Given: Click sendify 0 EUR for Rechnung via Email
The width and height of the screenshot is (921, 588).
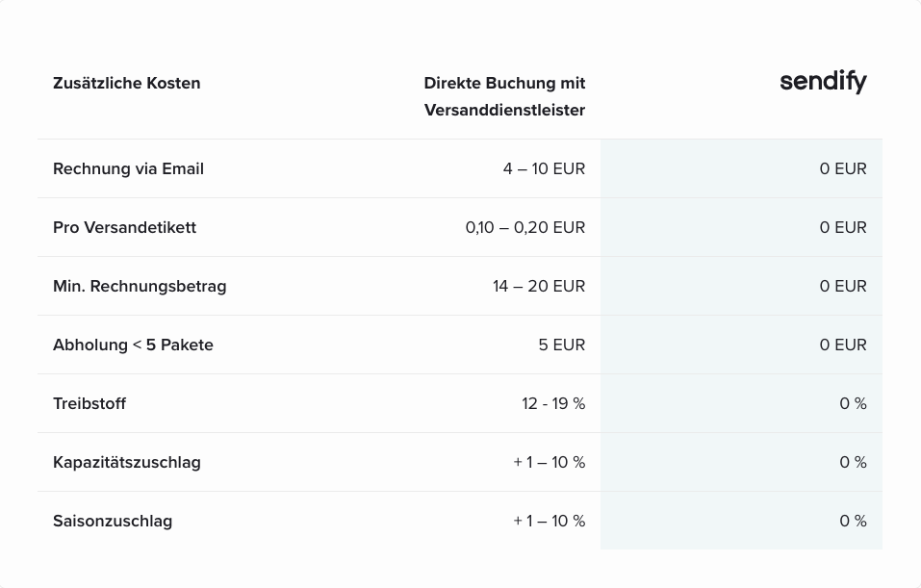Looking at the screenshot, I should point(843,168).
